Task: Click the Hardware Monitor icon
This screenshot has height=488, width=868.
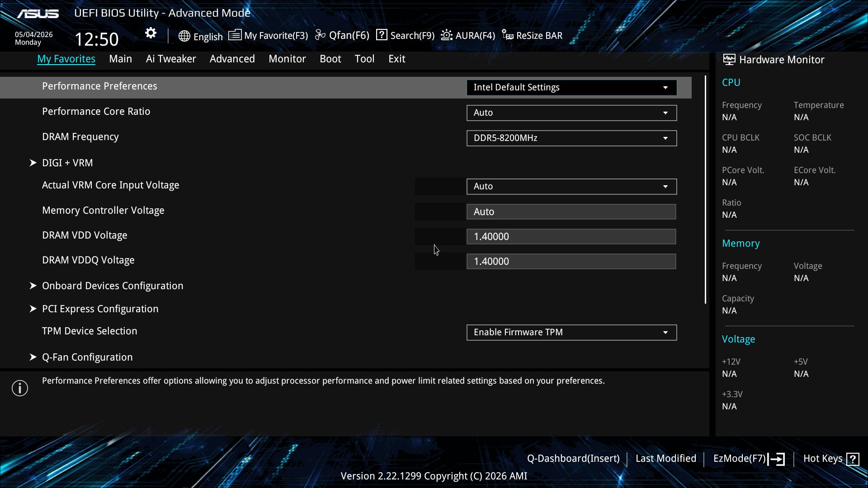Action: pyautogui.click(x=729, y=59)
